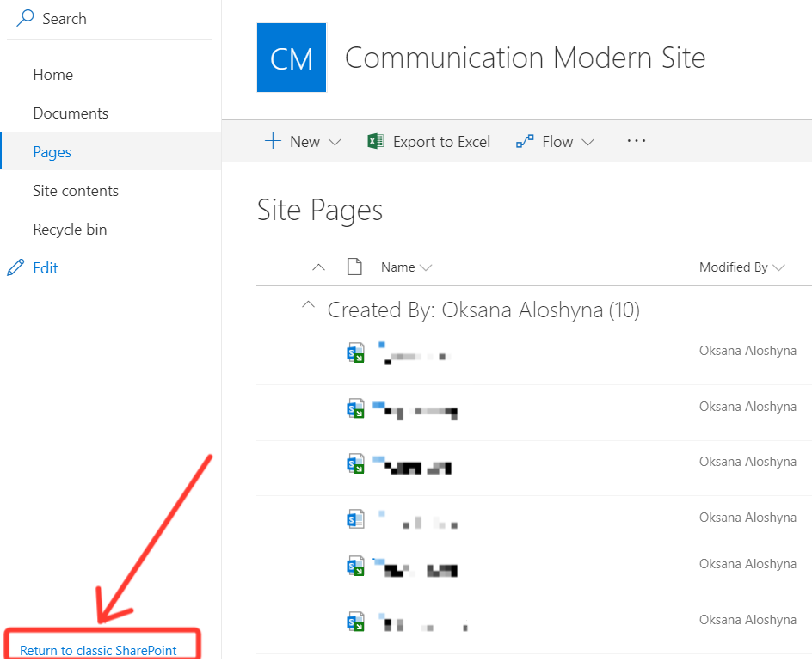Open the more options ellipsis menu
The image size is (812, 662).
pos(636,140)
